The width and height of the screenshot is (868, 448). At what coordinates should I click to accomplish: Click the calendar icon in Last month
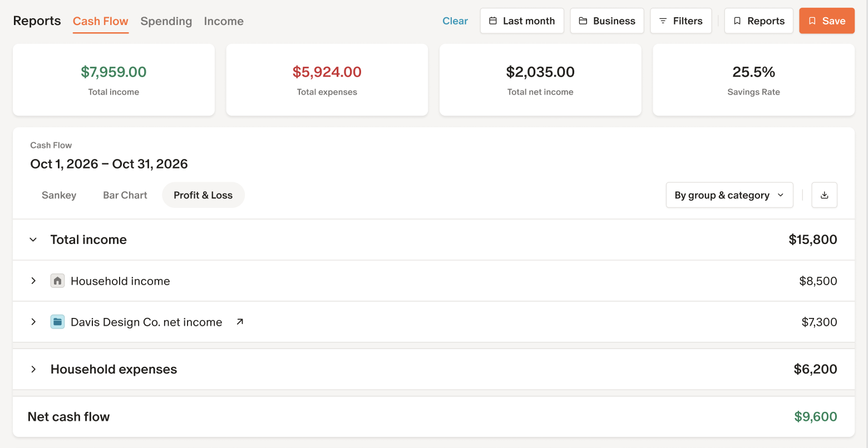click(492, 21)
